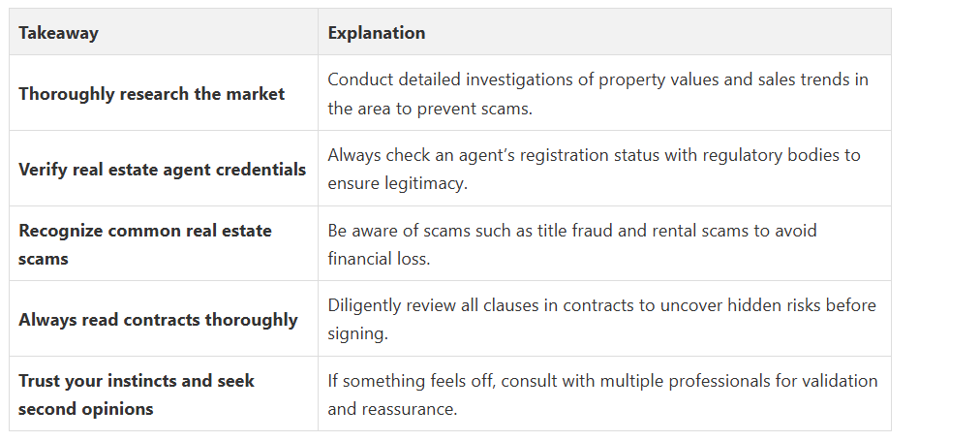The height and width of the screenshot is (441, 980).
Task: Click the words 'hidden risks'
Action: (776, 305)
